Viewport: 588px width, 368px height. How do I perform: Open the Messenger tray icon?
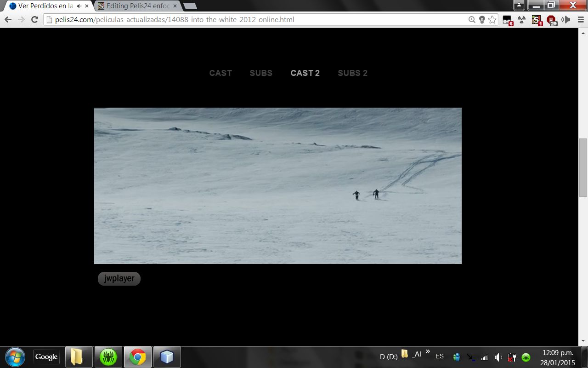(457, 357)
